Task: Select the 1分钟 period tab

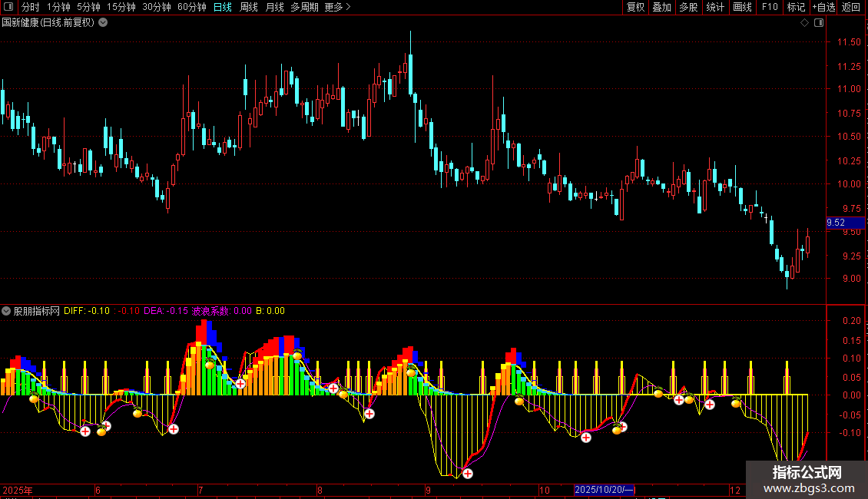Action: [x=58, y=7]
